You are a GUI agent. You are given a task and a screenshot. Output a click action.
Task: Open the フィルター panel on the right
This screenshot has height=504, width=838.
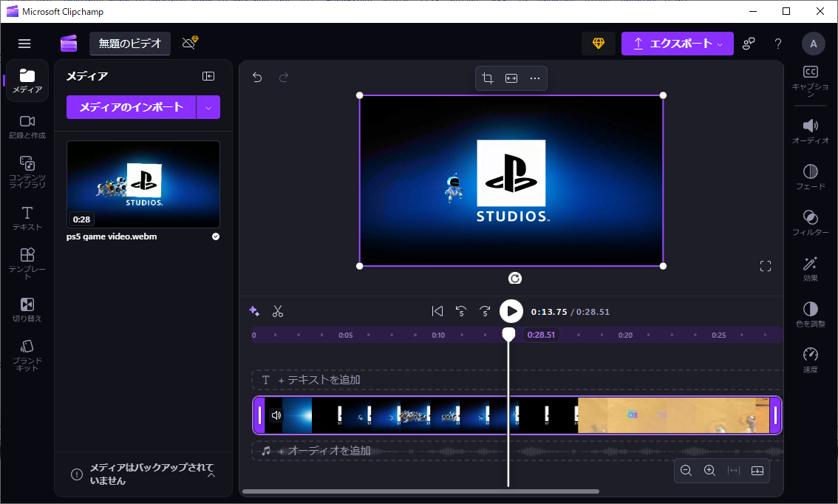click(810, 224)
